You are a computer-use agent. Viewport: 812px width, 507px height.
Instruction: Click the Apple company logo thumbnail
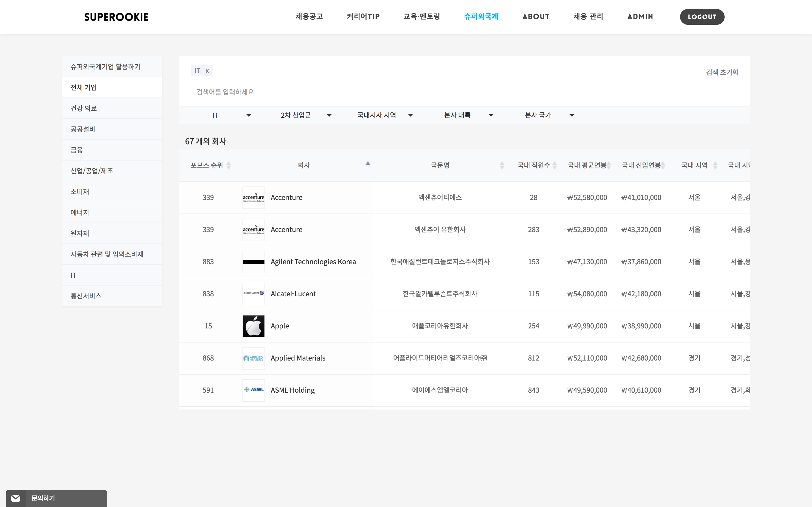[x=253, y=326]
